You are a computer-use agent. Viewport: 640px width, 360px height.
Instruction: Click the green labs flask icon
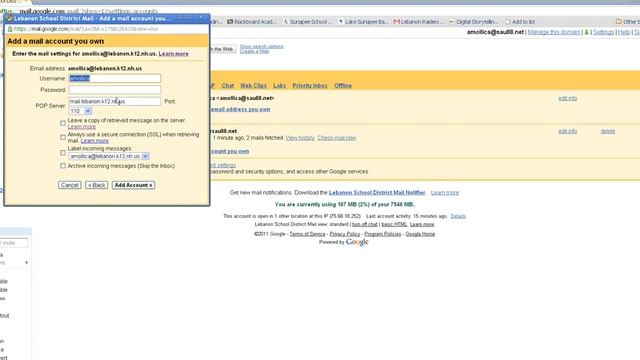click(x=587, y=32)
